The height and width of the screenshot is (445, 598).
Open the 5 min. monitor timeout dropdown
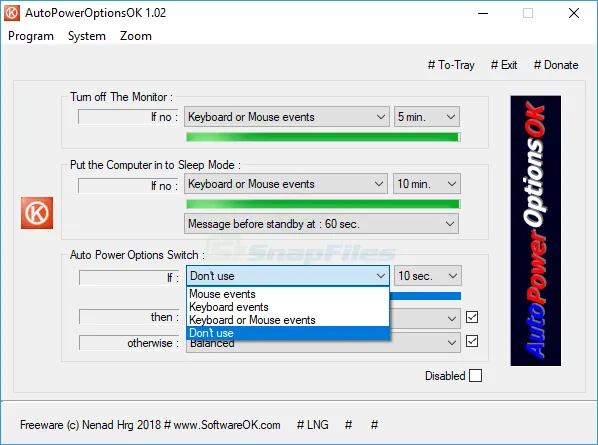427,117
